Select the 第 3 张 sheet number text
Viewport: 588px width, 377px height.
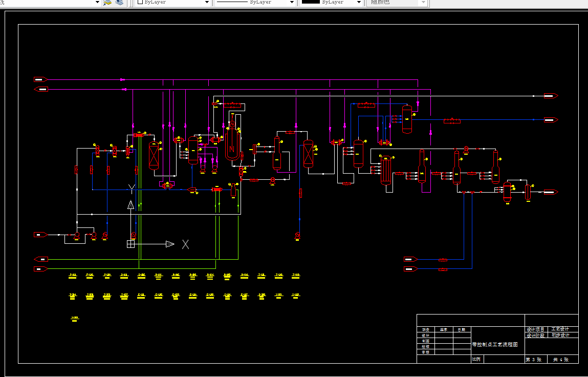533,360
